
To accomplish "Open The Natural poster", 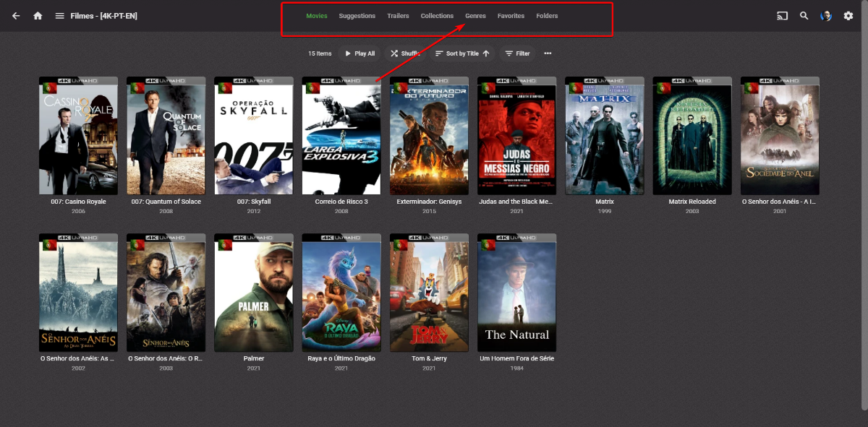I will tap(517, 293).
